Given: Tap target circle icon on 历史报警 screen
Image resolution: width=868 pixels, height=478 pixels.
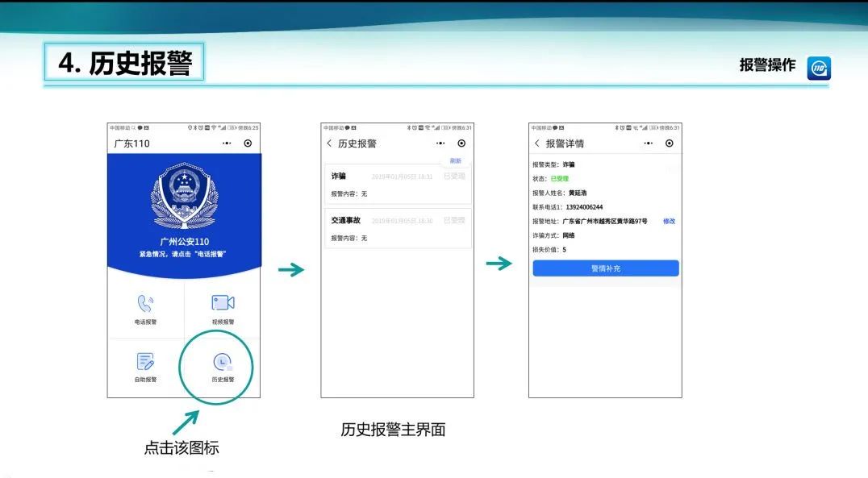Looking at the screenshot, I should click(x=461, y=143).
